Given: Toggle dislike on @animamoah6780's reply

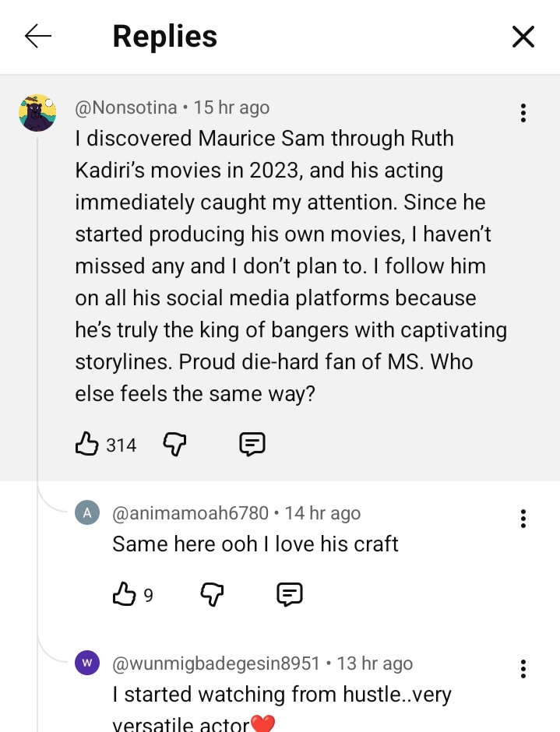Looking at the screenshot, I should pyautogui.click(x=211, y=594).
